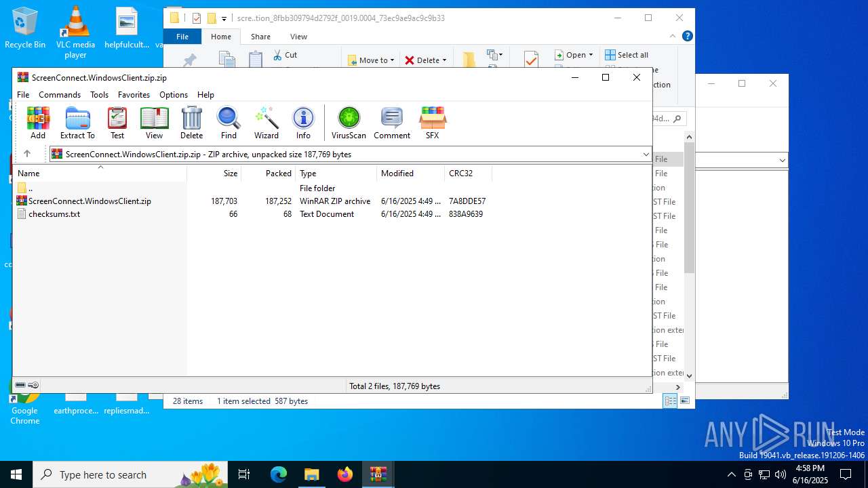Open VLC media player desktop icon
Image resolution: width=868 pixels, height=488 pixels.
75,33
